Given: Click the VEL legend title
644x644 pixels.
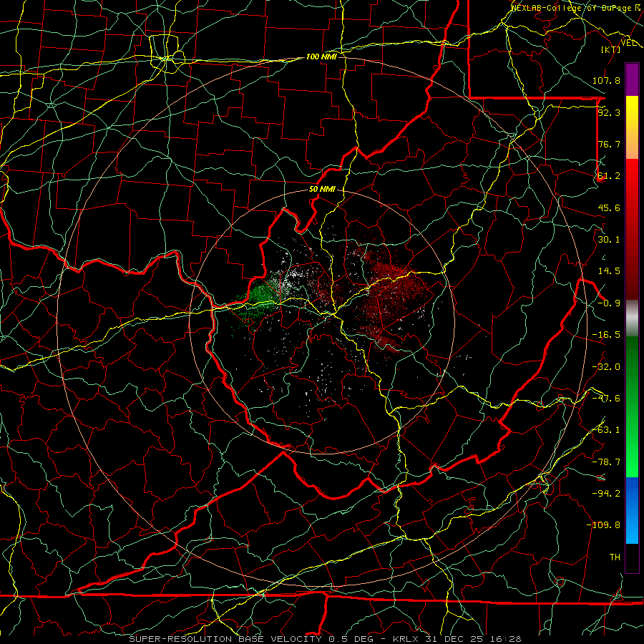Looking at the screenshot, I should (629, 43).
